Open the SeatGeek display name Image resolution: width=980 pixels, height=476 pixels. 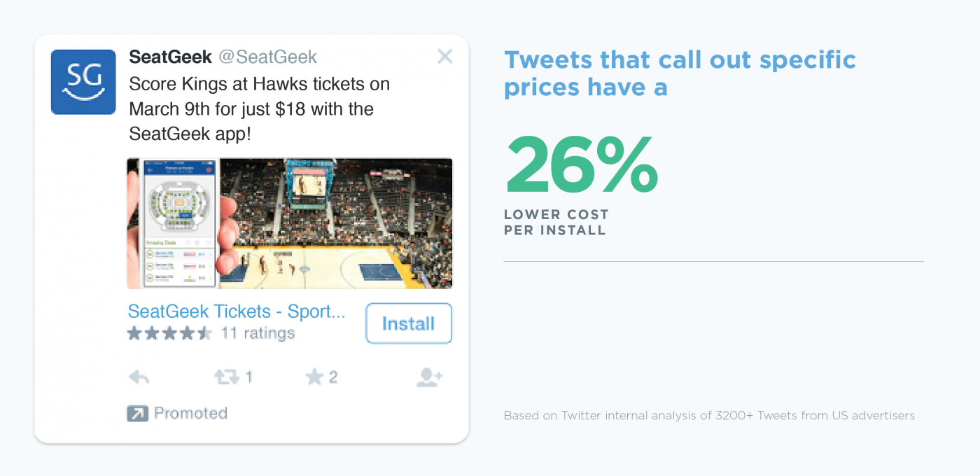point(170,57)
